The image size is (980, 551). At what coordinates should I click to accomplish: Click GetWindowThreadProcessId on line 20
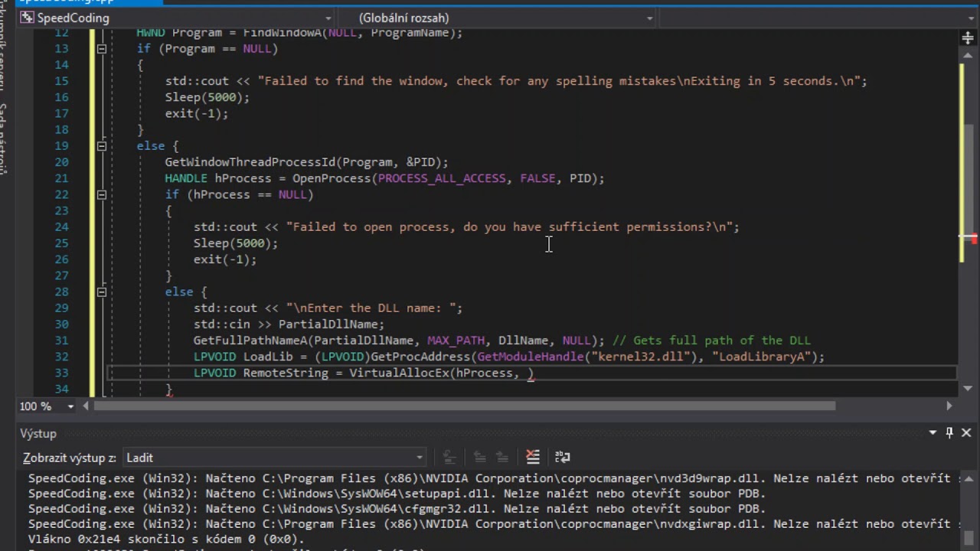coord(250,162)
